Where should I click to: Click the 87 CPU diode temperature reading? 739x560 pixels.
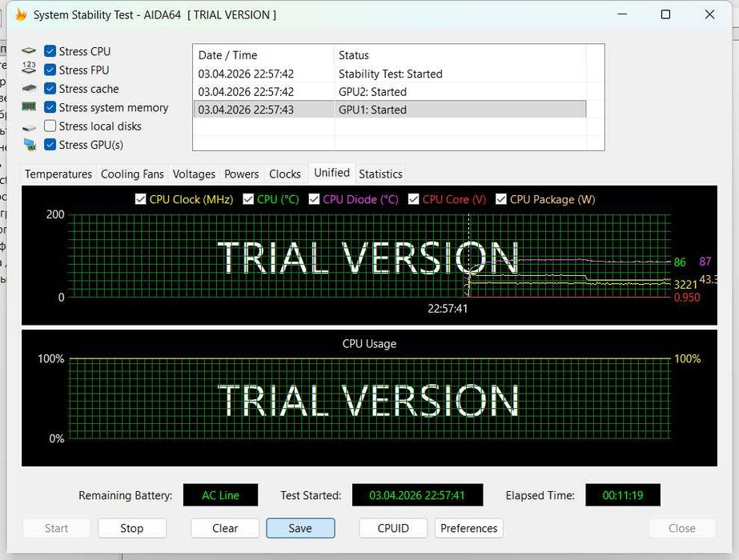point(705,262)
